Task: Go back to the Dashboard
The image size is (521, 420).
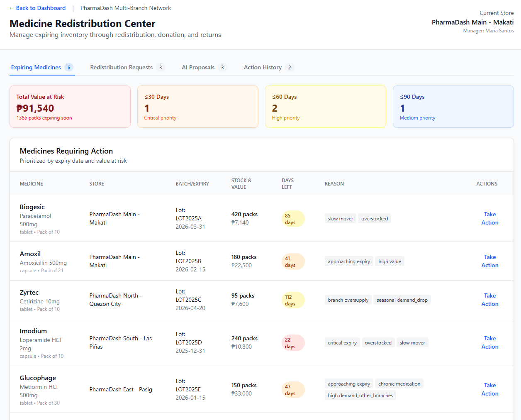Action: pos(37,8)
